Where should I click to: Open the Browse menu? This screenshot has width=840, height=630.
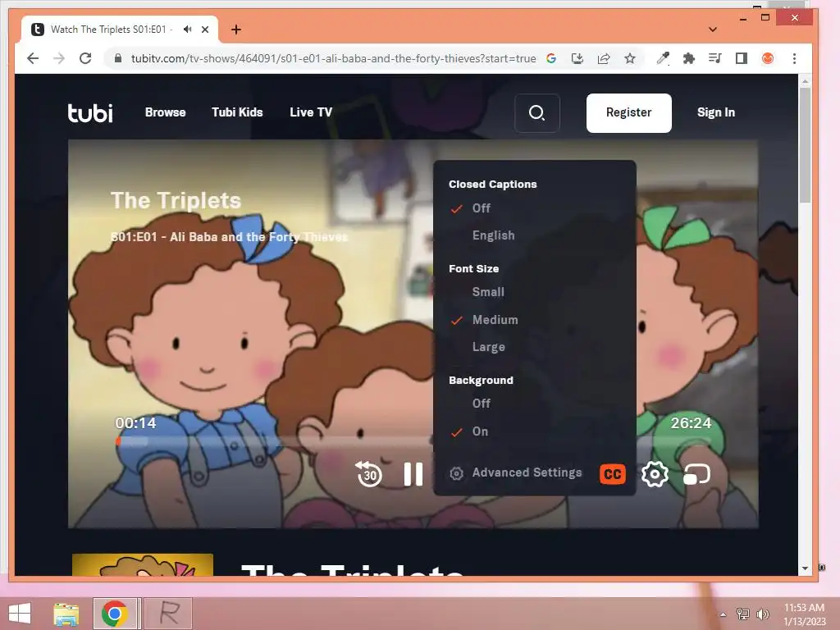(165, 112)
